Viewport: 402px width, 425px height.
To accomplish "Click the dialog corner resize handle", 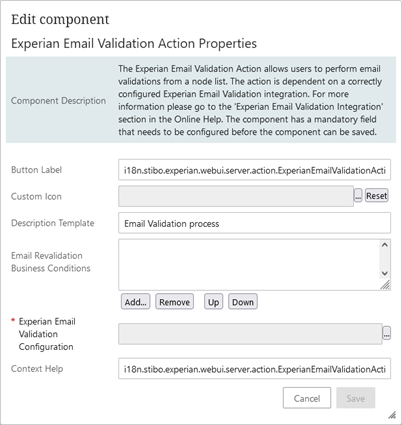I will pos(392,415).
